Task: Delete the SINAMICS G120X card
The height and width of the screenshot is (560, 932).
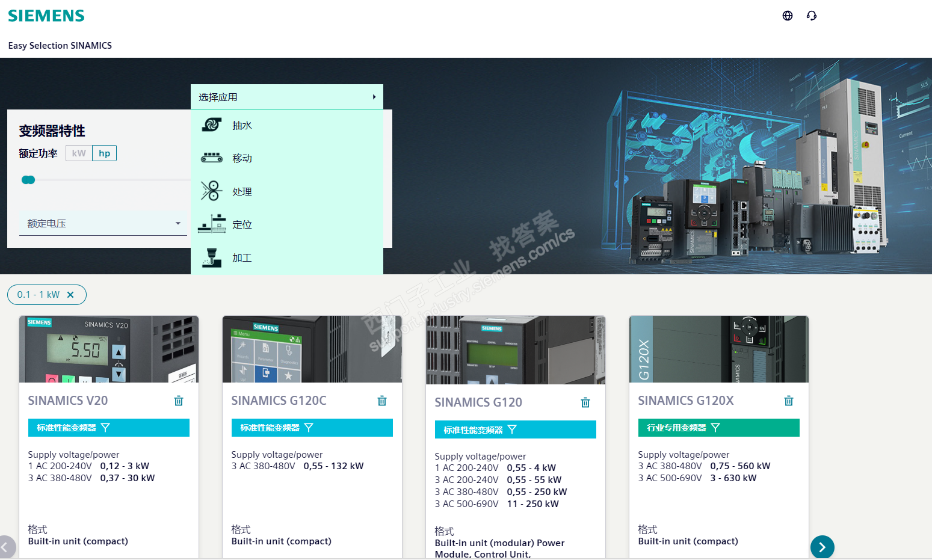Action: pos(789,401)
